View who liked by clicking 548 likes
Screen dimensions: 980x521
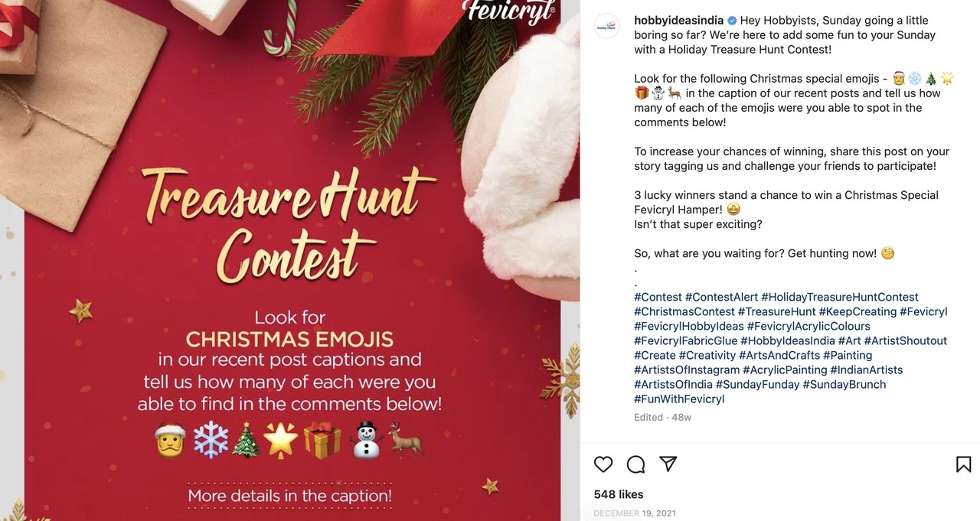point(618,493)
